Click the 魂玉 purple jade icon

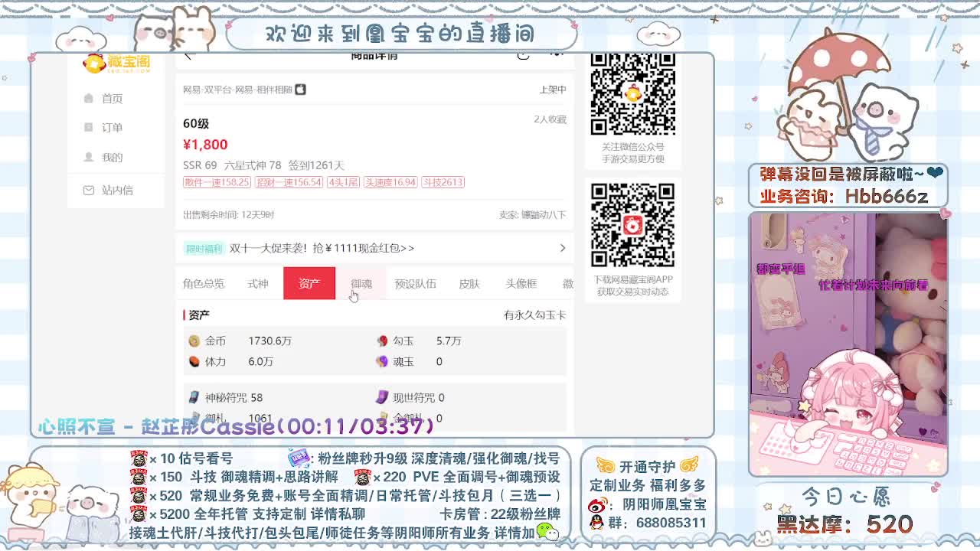383,361
